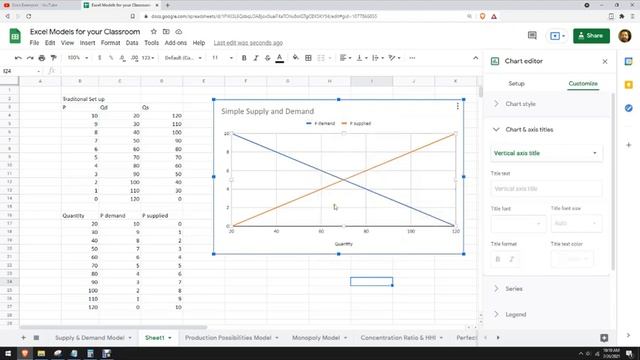Click the merge cells icon
Viewport: 640px width, 360px height.
point(321,58)
